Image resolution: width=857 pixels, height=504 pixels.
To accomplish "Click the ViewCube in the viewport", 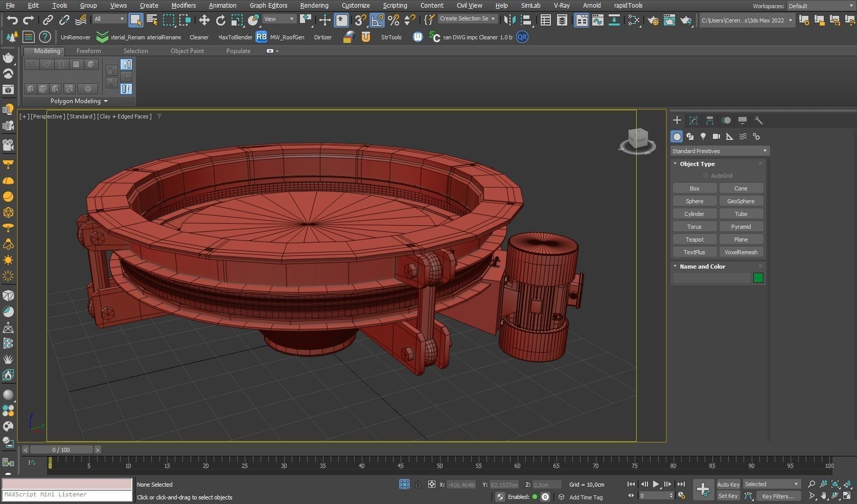I will point(638,140).
